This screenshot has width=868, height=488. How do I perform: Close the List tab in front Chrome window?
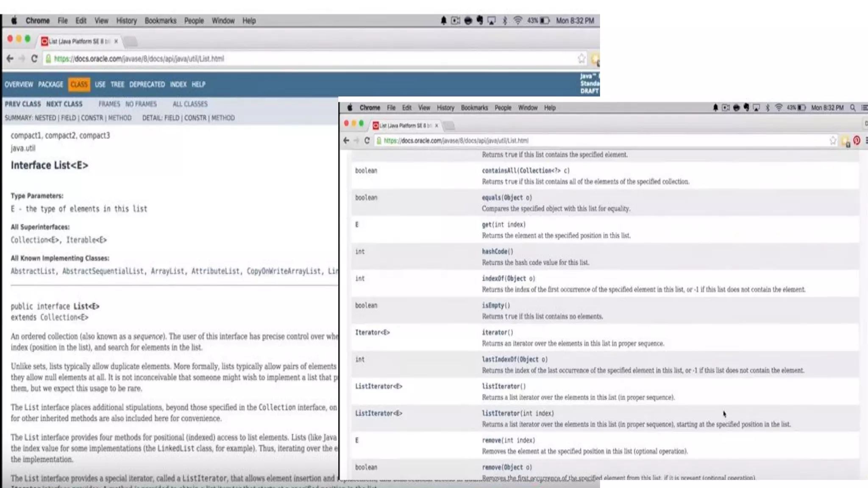(436, 126)
